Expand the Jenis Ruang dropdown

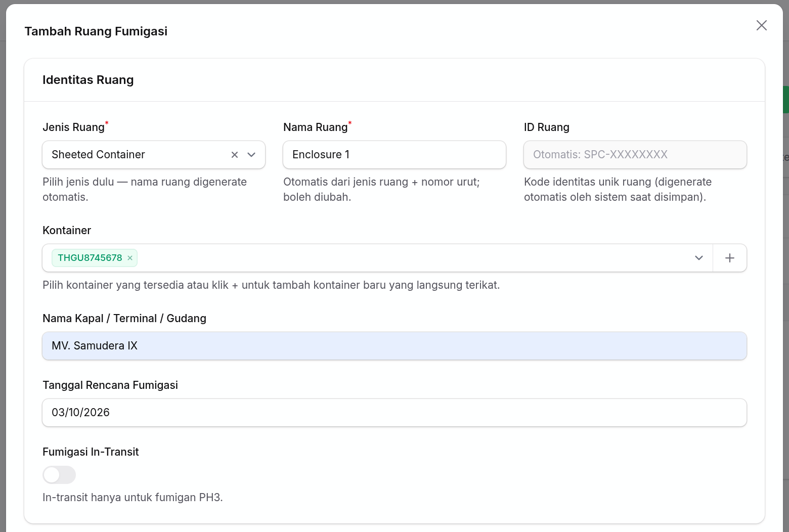pyautogui.click(x=251, y=155)
